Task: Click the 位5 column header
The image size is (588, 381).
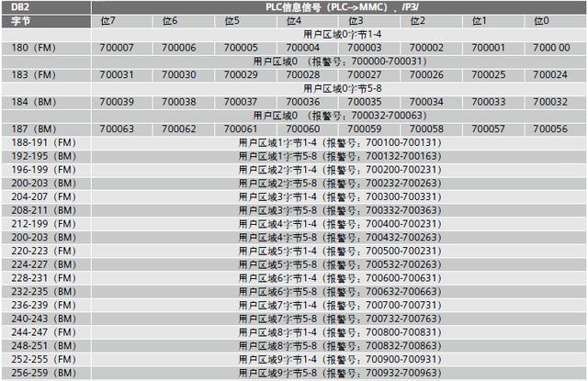Action: [x=232, y=21]
